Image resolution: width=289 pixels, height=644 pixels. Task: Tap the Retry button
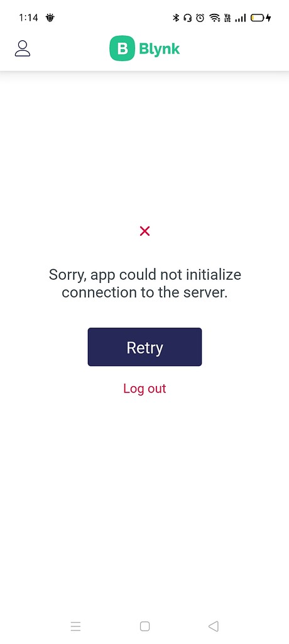click(x=144, y=347)
